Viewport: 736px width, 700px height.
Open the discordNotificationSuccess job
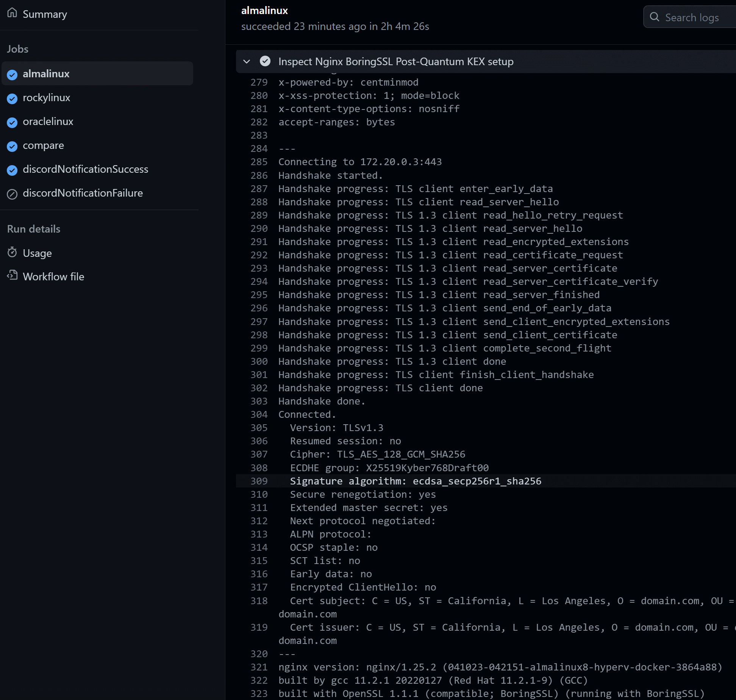(85, 169)
